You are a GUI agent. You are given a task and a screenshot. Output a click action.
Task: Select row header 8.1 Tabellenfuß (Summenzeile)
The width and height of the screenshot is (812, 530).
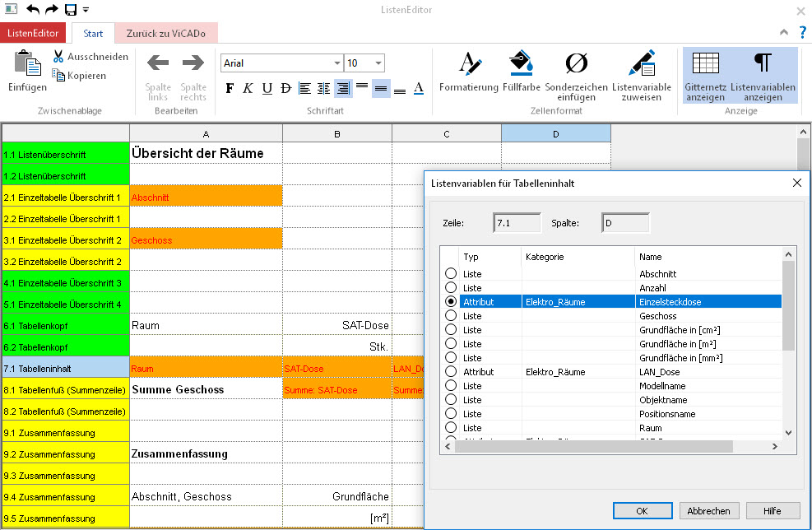click(x=66, y=390)
